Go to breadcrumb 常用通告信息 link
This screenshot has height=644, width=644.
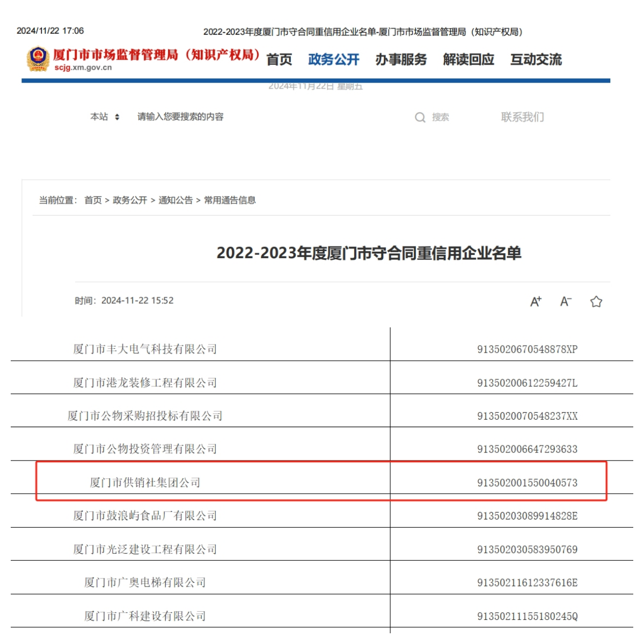click(x=230, y=200)
